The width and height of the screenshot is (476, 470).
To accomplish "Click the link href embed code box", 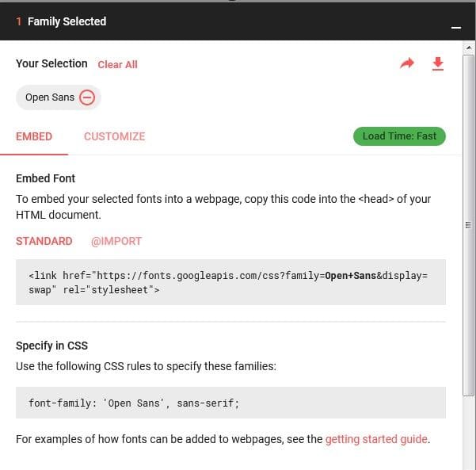I will 230,282.
